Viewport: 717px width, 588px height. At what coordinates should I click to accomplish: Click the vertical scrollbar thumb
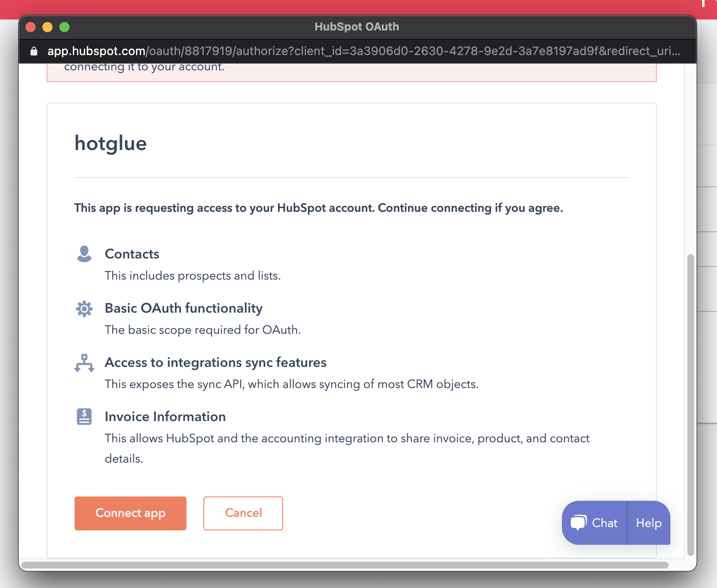pyautogui.click(x=691, y=405)
